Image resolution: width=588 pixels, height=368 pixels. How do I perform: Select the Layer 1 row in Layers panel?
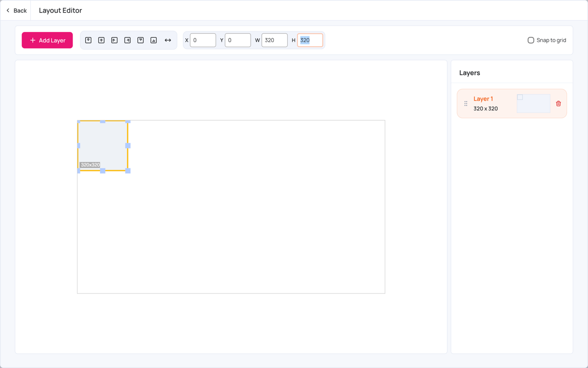pos(512,104)
